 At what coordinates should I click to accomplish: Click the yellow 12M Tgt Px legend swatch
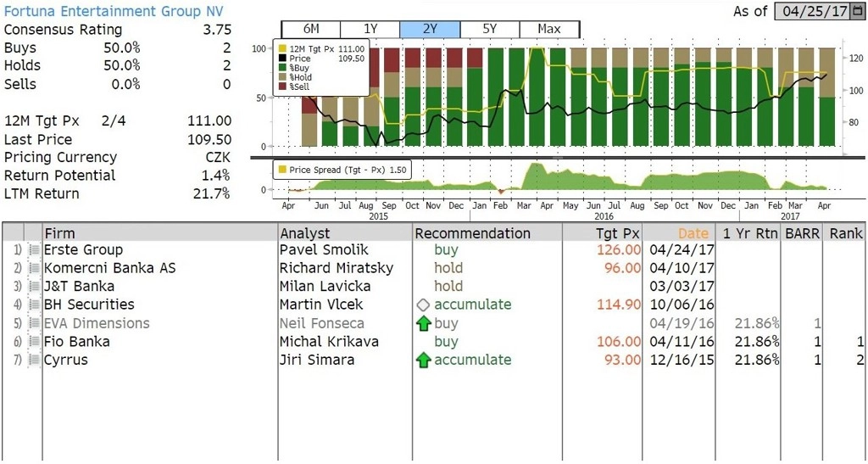click(x=282, y=49)
